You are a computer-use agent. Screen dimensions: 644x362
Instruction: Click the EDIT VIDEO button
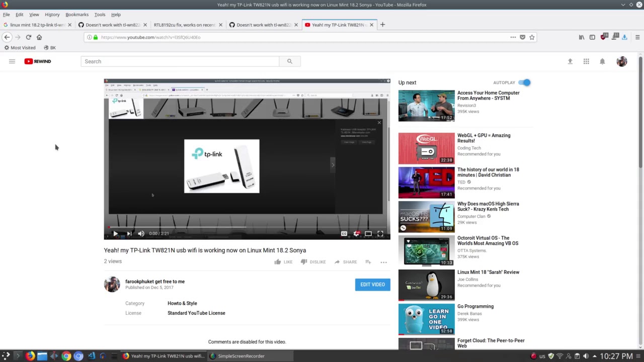[x=372, y=285]
